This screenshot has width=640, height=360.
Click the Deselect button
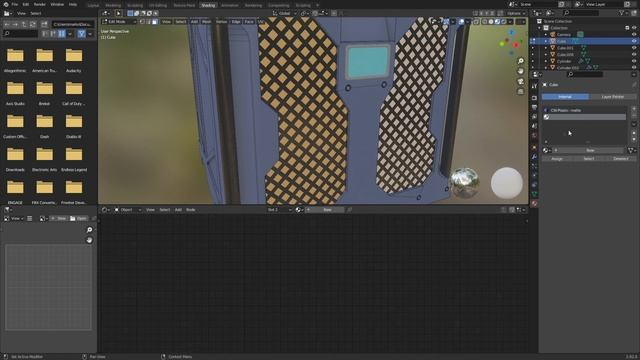coord(620,159)
